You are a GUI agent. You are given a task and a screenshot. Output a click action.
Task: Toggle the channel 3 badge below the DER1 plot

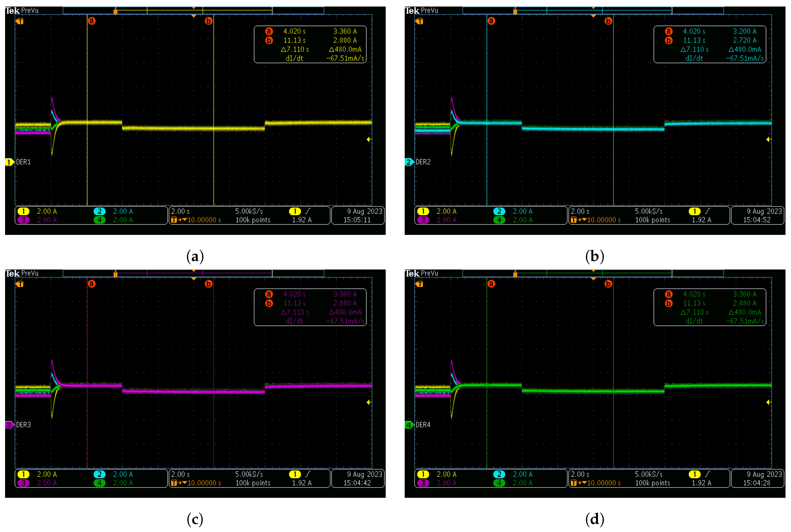pos(23,220)
